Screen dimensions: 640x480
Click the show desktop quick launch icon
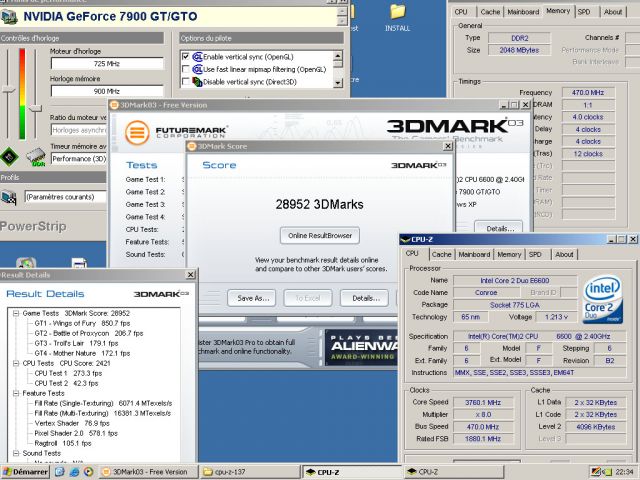pos(60,472)
